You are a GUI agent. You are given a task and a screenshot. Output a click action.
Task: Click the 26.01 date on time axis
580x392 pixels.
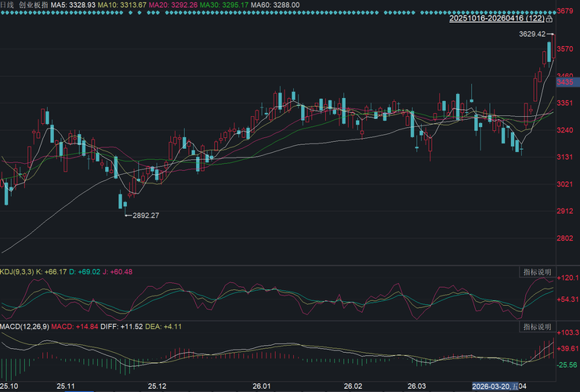pyautogui.click(x=263, y=387)
